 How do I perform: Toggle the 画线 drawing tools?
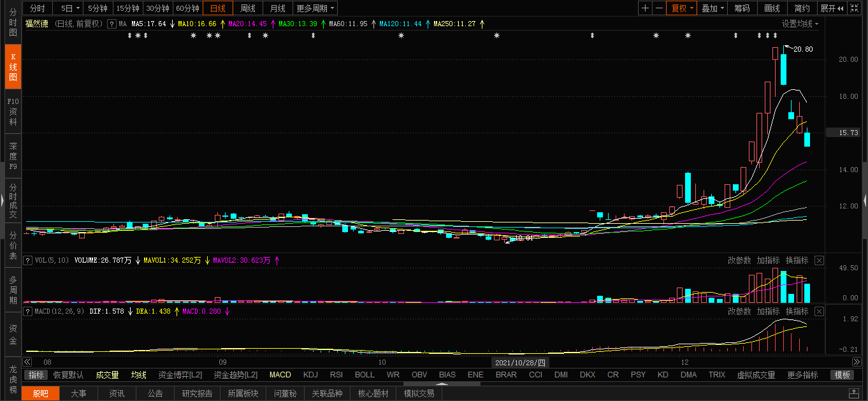pyautogui.click(x=772, y=8)
